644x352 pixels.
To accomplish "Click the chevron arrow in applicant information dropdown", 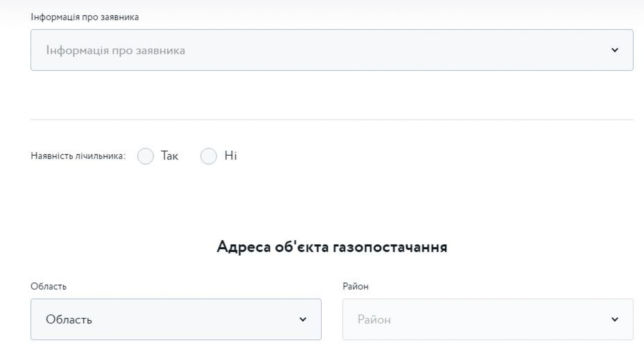I will click(x=614, y=50).
